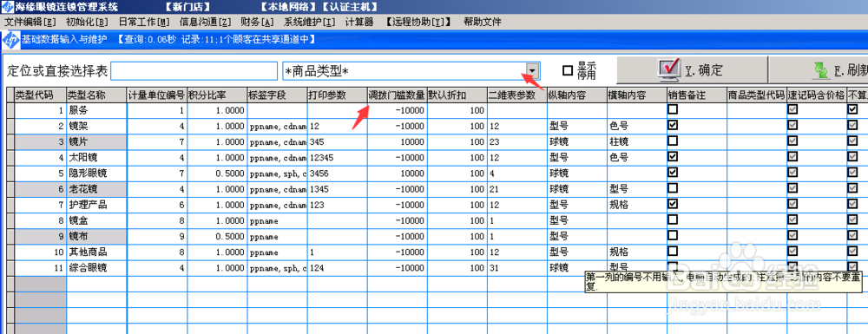This screenshot has width=868, height=334.
Task: Click the green refresh arrows icon
Action: click(x=821, y=71)
